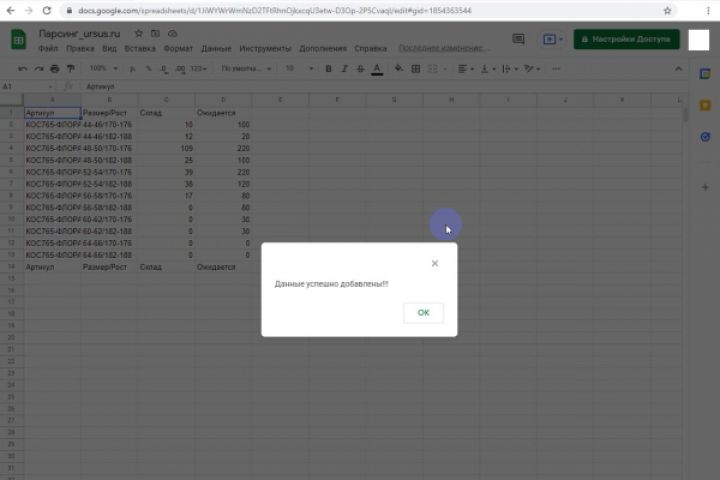The width and height of the screenshot is (720, 480).
Task: Click OK in the success dialog
Action: pyautogui.click(x=423, y=313)
